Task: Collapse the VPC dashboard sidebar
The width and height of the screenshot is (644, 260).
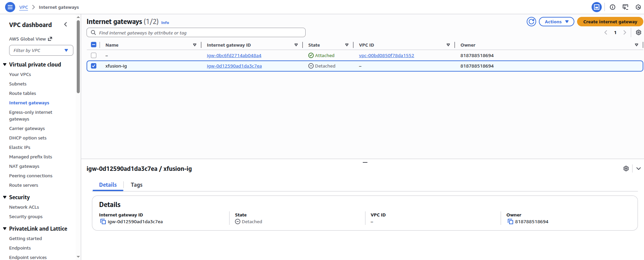Action: pos(66,24)
